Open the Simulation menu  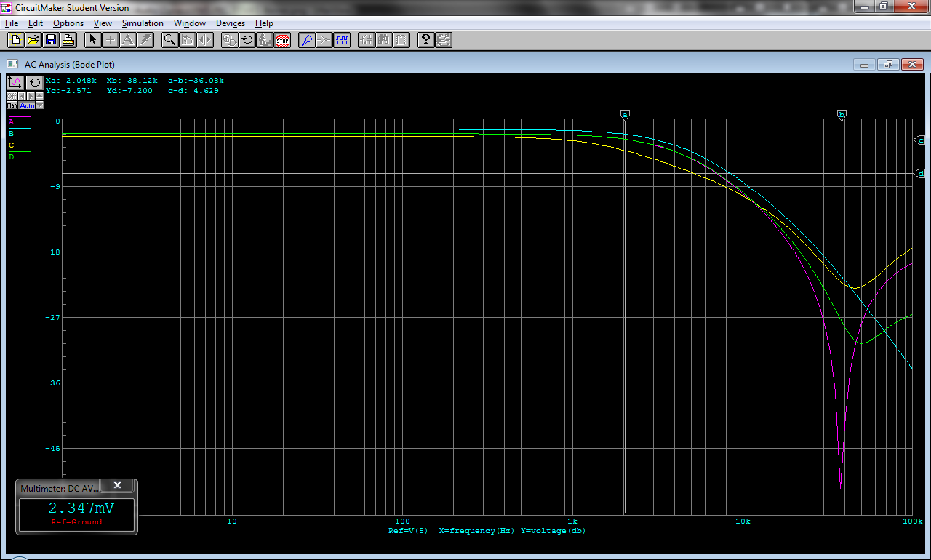click(143, 23)
